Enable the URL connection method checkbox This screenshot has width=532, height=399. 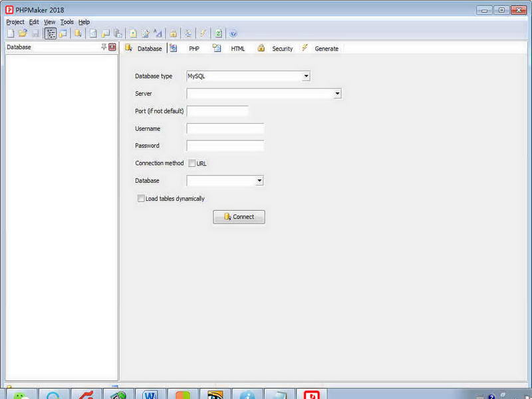click(x=192, y=164)
